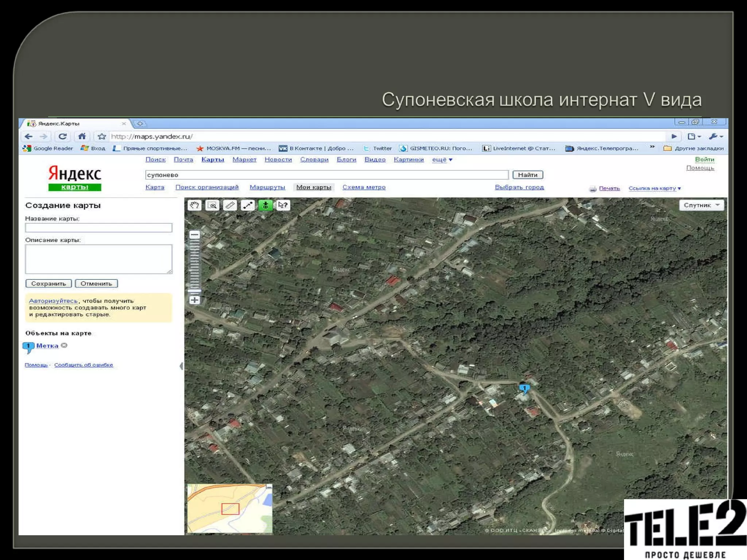This screenshot has height=560, width=747.
Task: Toggle the green add placemark tool
Action: point(265,205)
